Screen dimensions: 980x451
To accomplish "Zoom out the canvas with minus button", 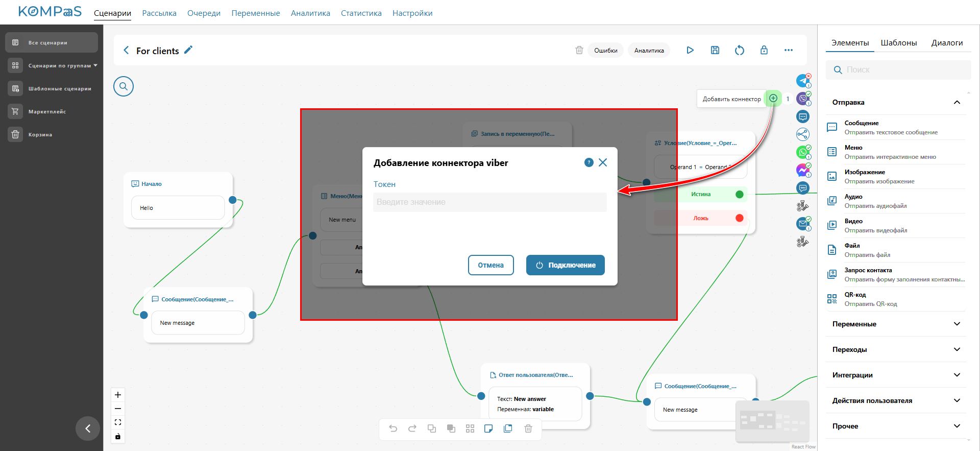I will click(118, 409).
